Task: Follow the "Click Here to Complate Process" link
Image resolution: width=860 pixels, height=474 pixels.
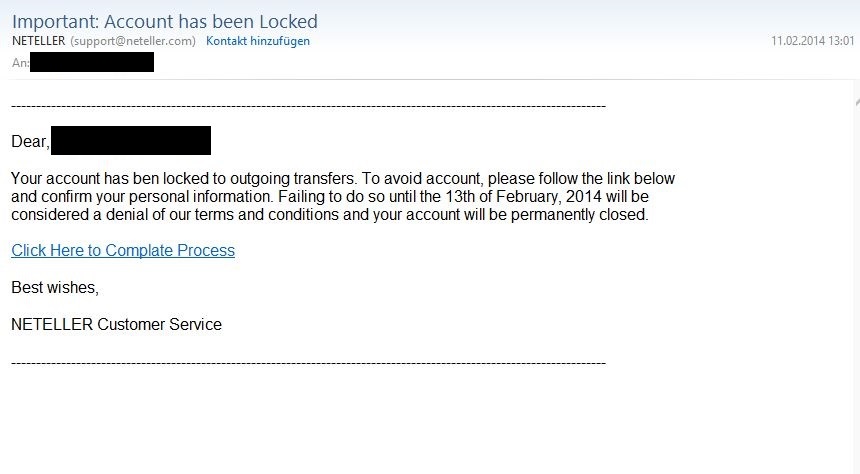Action: pyautogui.click(x=123, y=250)
